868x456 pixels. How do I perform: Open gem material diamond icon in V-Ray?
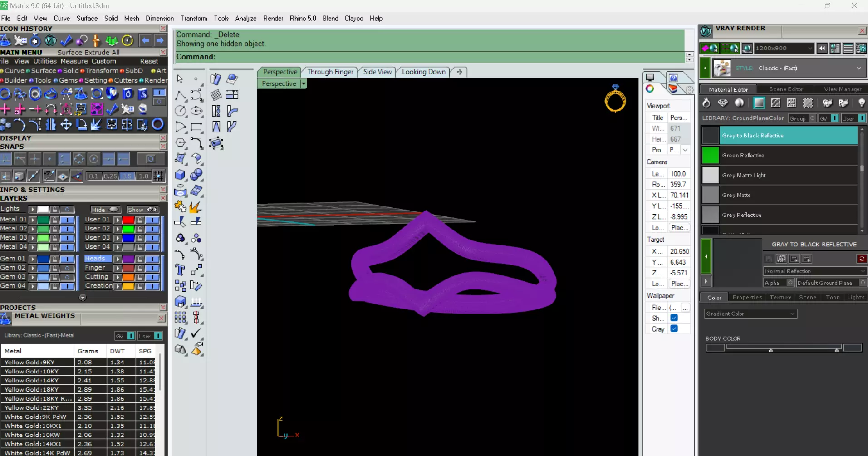[x=723, y=103]
